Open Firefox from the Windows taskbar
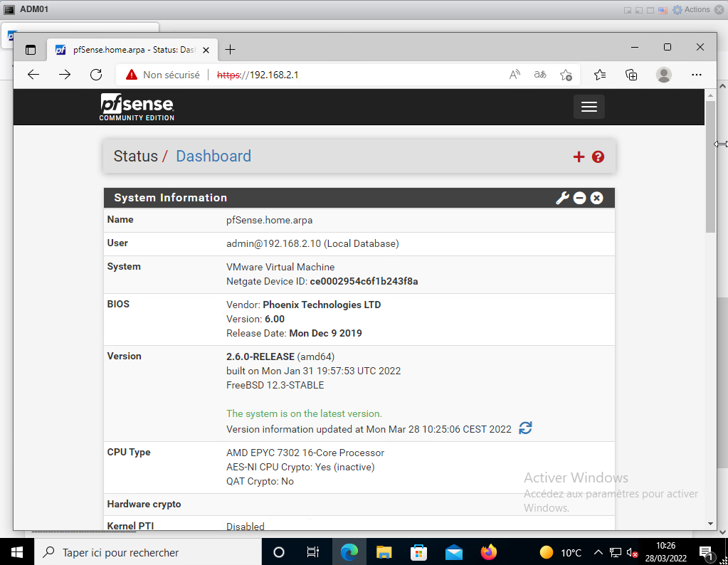The image size is (728, 565). (488, 552)
